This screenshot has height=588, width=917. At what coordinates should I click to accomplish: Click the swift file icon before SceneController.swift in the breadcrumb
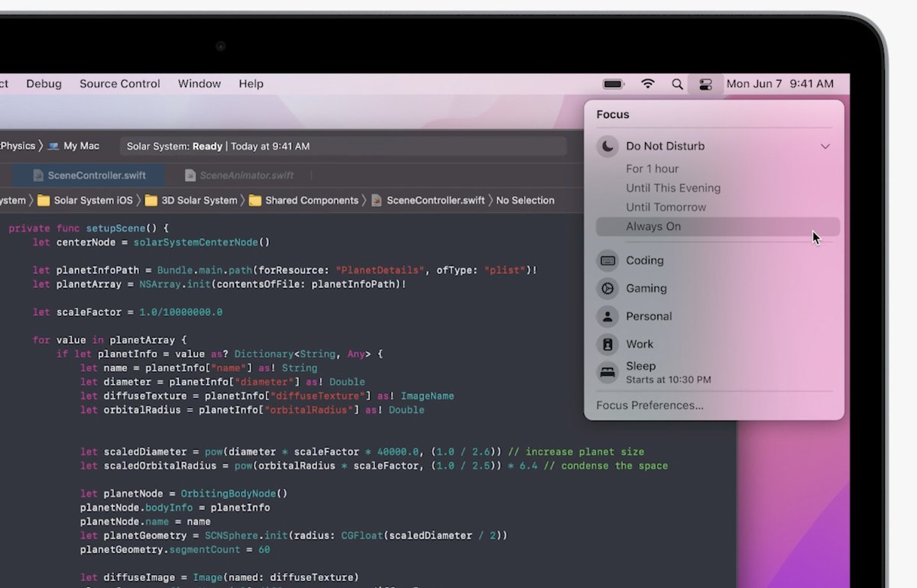(377, 200)
